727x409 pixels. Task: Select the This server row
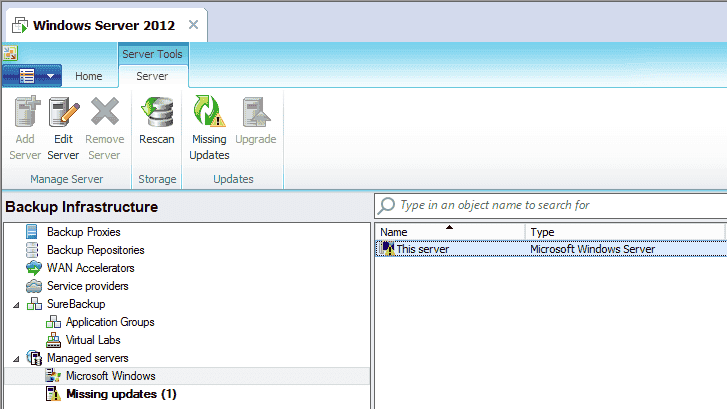tap(551, 249)
